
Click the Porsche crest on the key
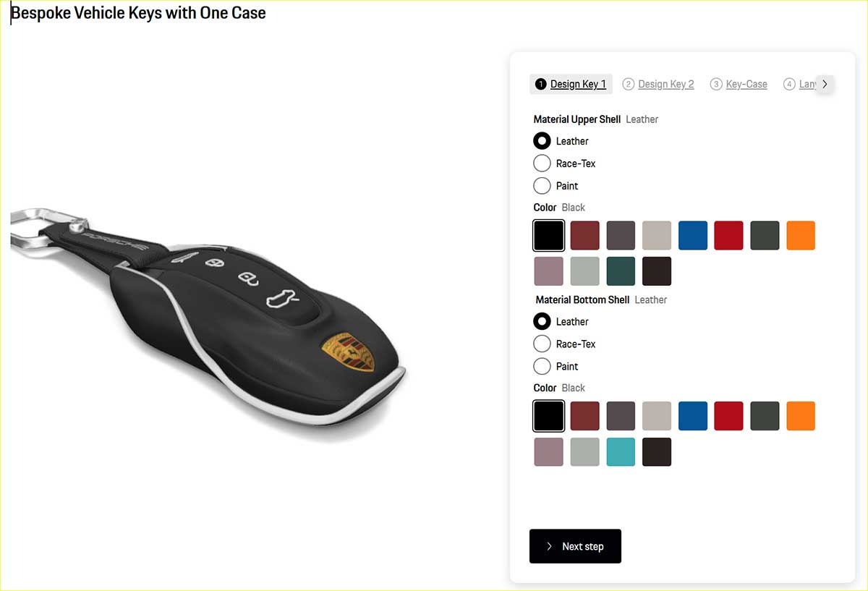(x=349, y=352)
